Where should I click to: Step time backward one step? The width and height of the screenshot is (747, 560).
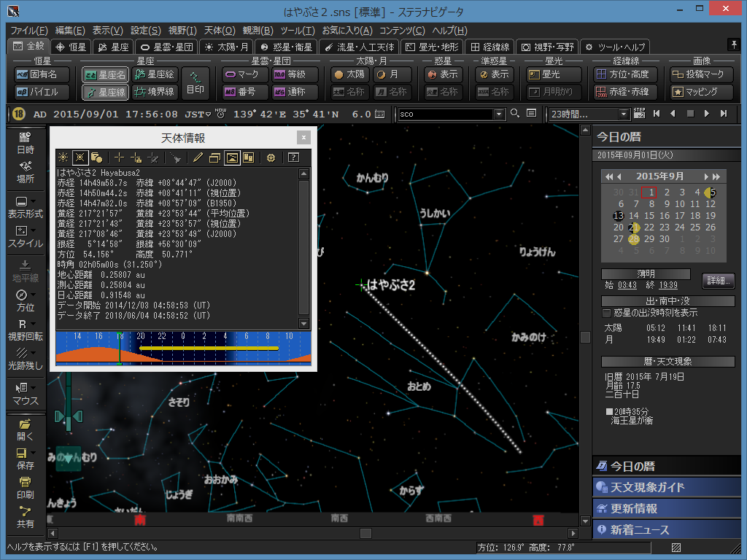673,113
